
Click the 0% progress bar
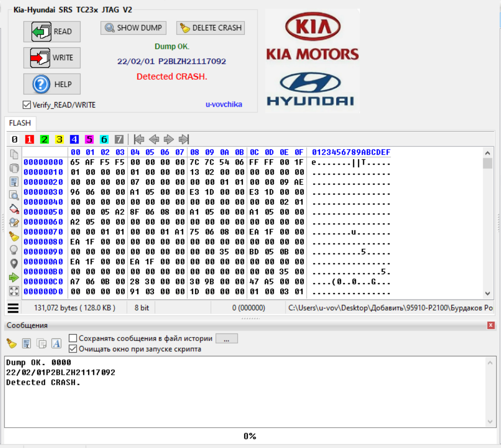250,436
